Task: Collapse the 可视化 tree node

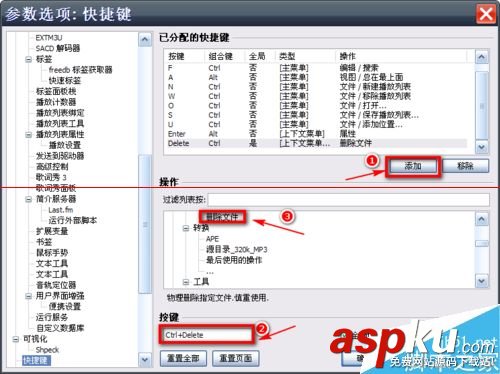Action: [16, 339]
